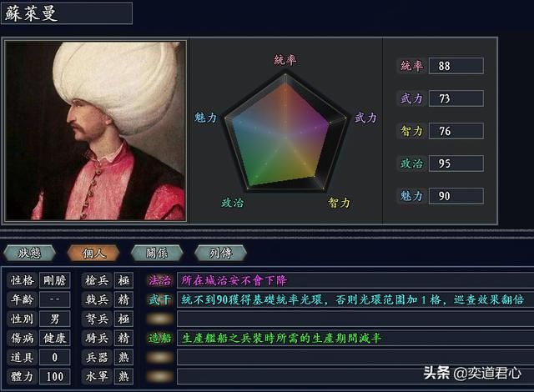This screenshot has width=534, height=392.
Task: Click the 道具 value 0
Action: pos(54,357)
